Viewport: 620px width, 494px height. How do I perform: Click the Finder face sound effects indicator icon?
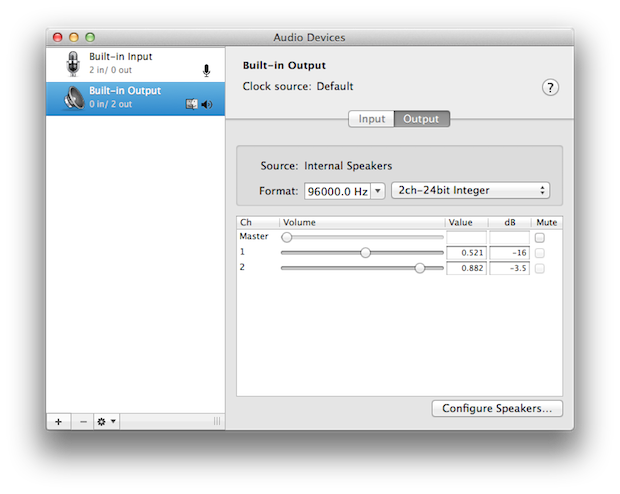[x=192, y=104]
